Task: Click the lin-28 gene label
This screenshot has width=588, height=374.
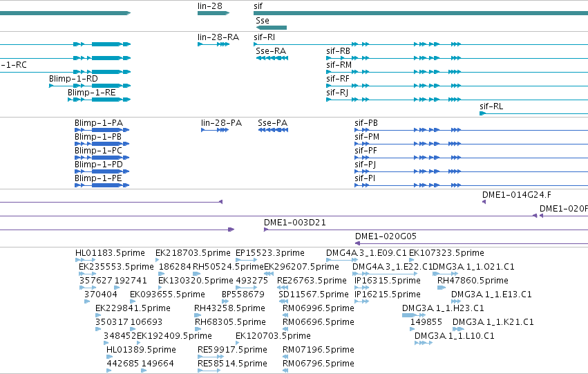Action: pyautogui.click(x=209, y=6)
